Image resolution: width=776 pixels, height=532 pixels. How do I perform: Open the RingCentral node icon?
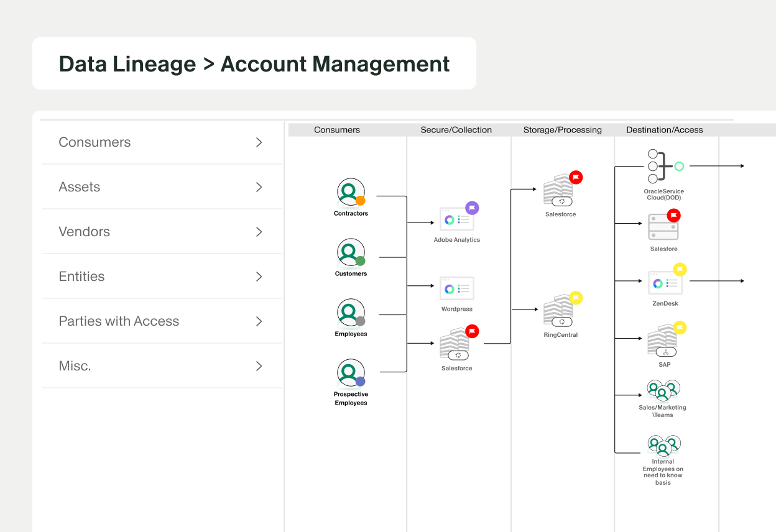pos(559,311)
